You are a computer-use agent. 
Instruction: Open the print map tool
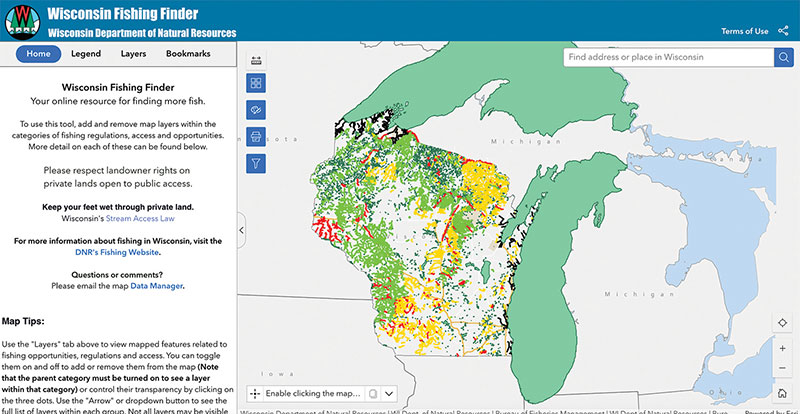click(256, 137)
